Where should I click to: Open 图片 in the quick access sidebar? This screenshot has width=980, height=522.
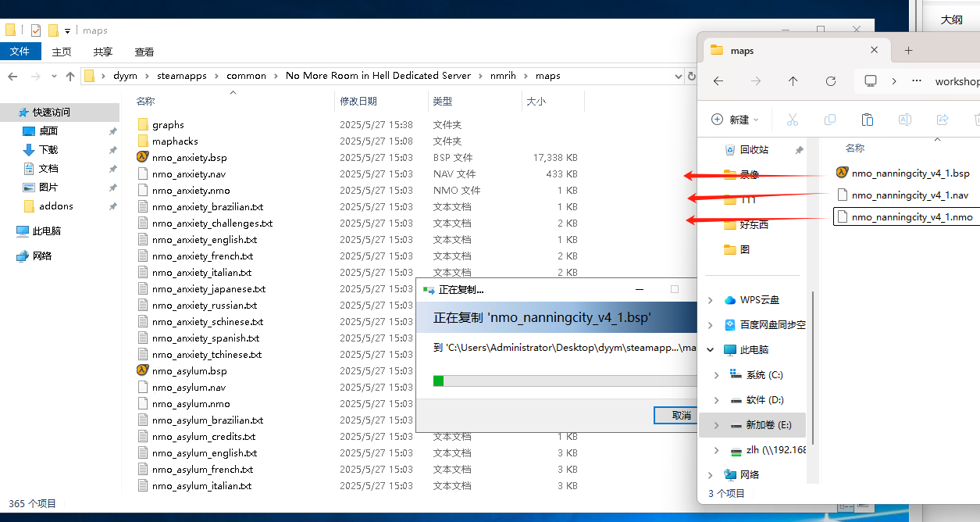[x=48, y=187]
